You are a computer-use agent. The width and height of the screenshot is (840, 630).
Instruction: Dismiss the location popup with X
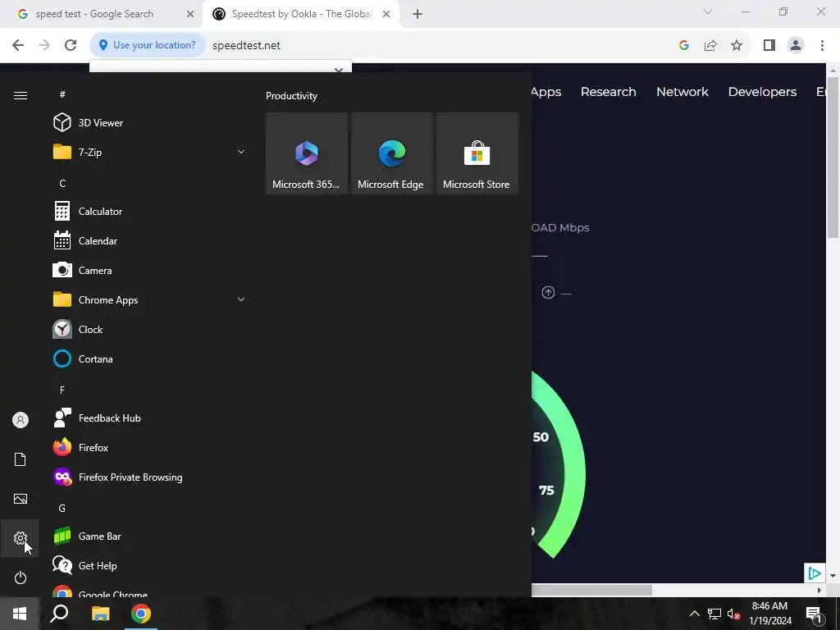point(338,69)
